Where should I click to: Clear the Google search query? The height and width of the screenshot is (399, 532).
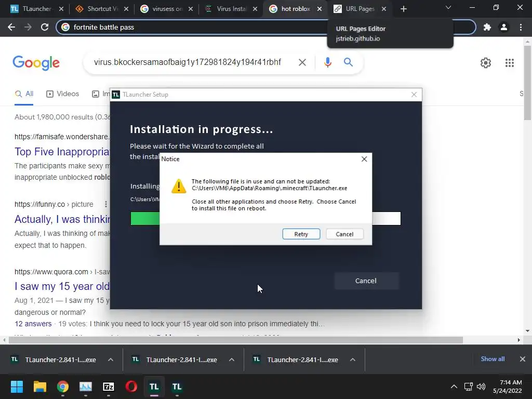[302, 62]
